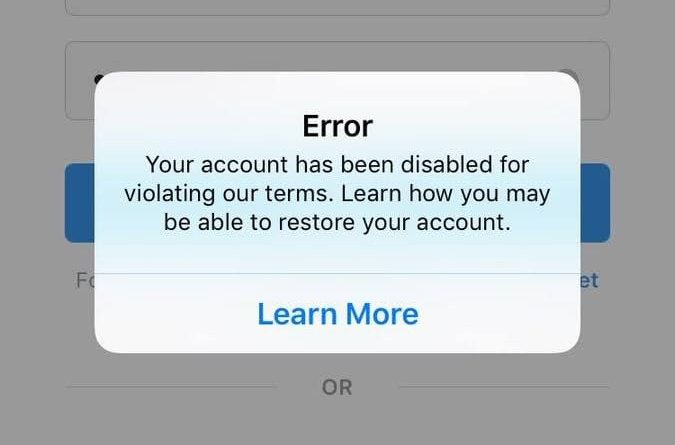Click the divider line right of OR
This screenshot has width=675, height=445.
tap(505, 387)
